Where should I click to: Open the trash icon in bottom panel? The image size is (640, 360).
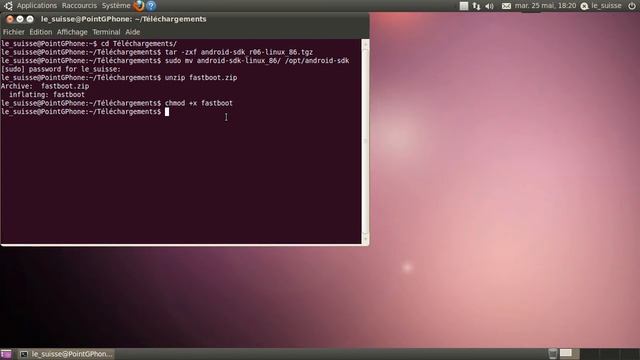click(553, 353)
